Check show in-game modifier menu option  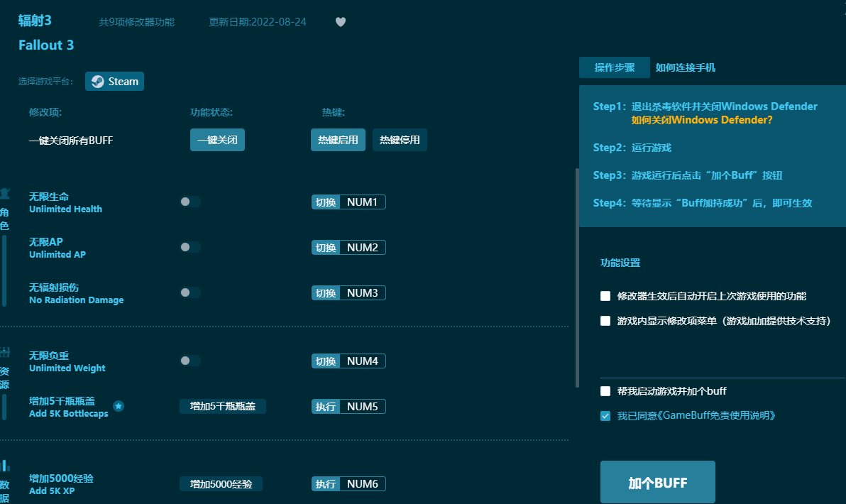(605, 321)
